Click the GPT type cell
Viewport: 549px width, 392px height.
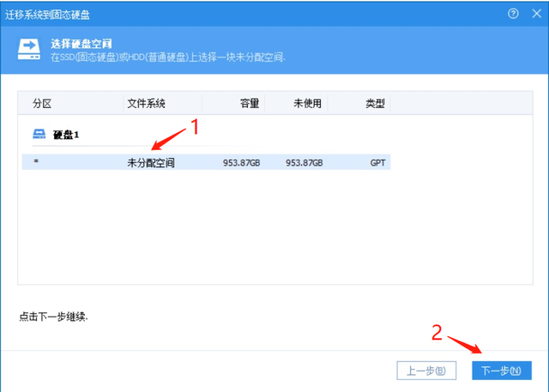(377, 163)
